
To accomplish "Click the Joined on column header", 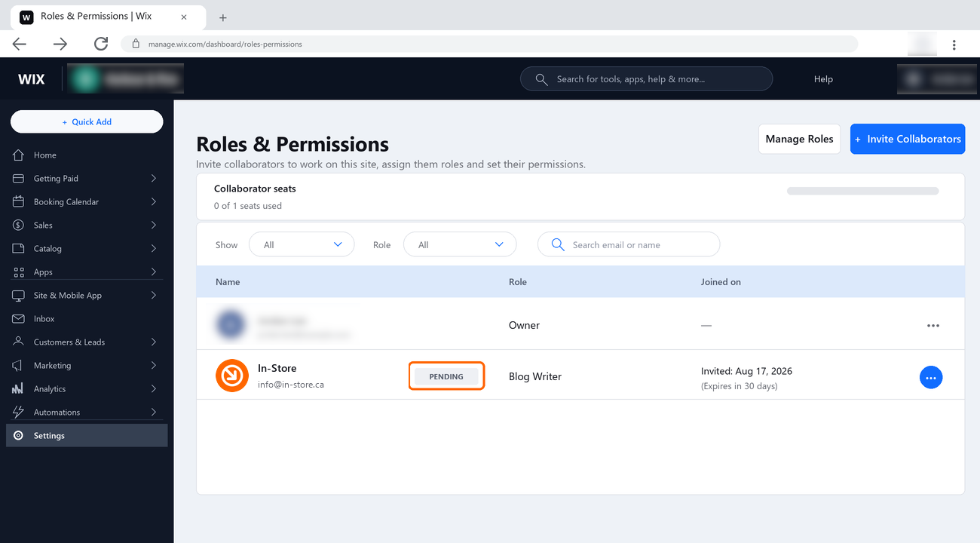I will tap(721, 282).
